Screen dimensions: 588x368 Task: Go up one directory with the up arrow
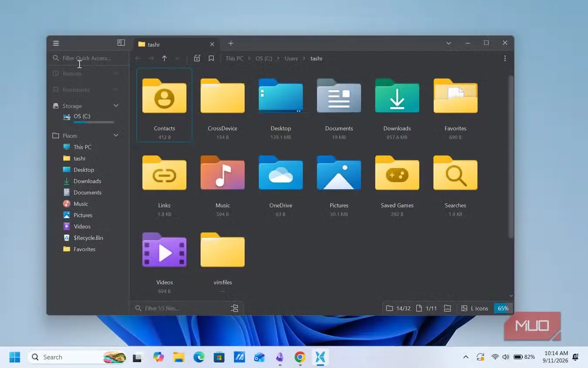[164, 58]
